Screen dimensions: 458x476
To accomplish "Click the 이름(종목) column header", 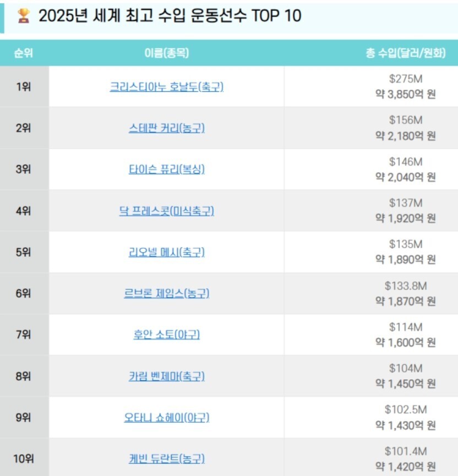I will click(x=166, y=53).
